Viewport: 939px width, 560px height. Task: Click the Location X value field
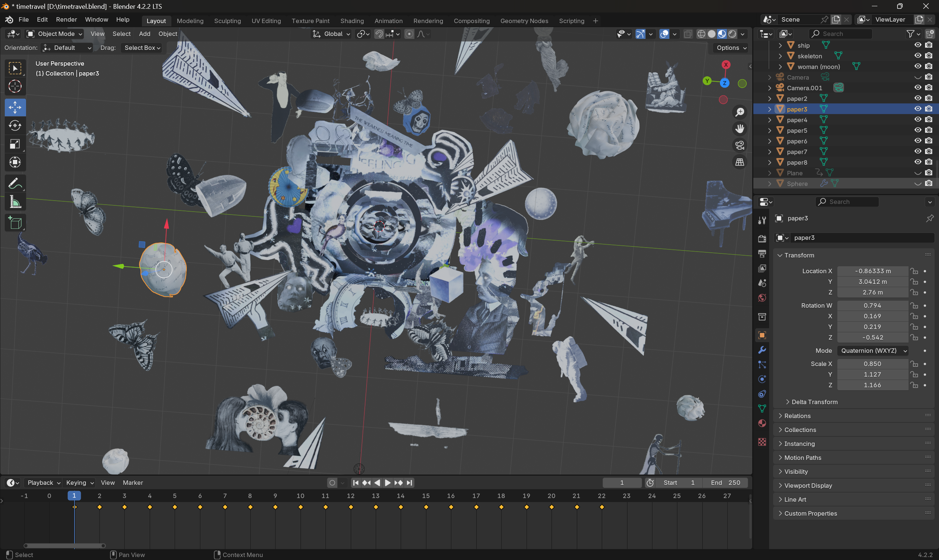click(872, 271)
